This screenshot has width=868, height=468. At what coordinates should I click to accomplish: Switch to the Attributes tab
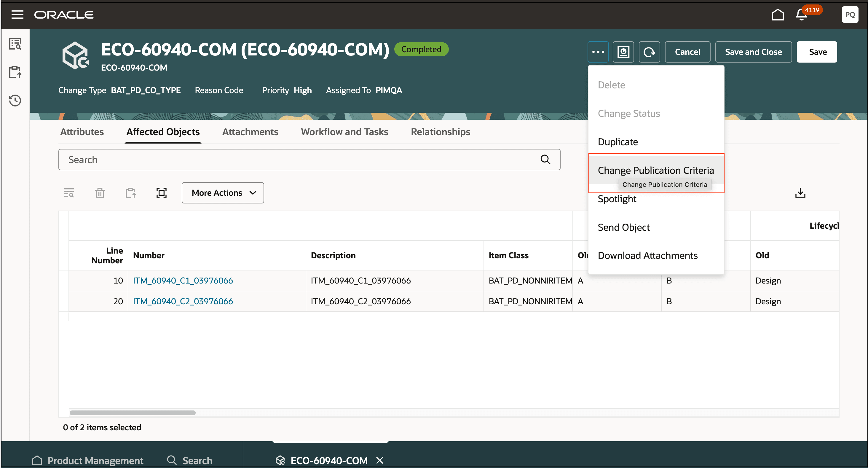[x=82, y=132]
